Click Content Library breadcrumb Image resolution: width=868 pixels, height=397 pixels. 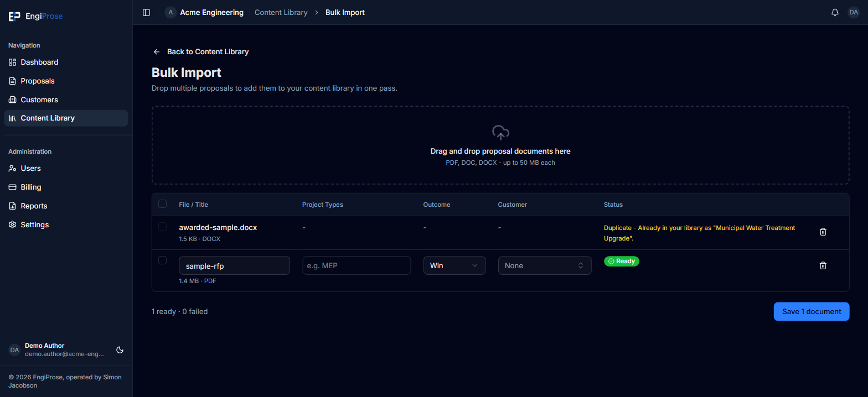(x=281, y=12)
